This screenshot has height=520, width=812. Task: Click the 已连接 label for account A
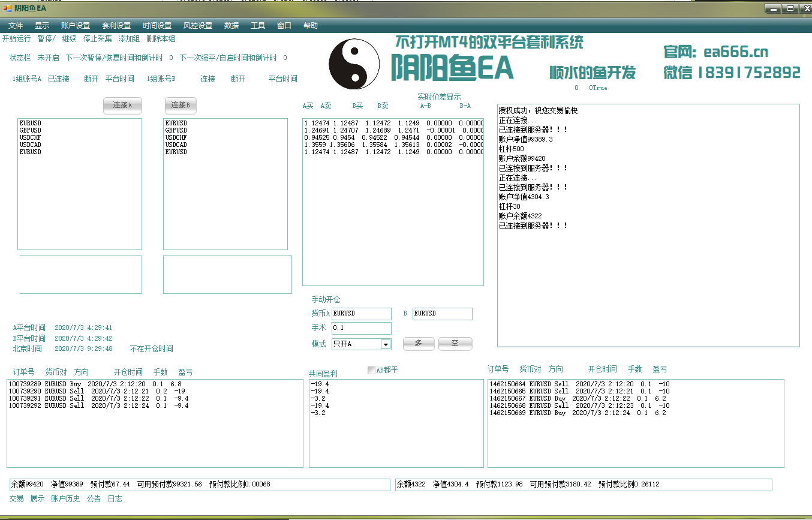59,79
